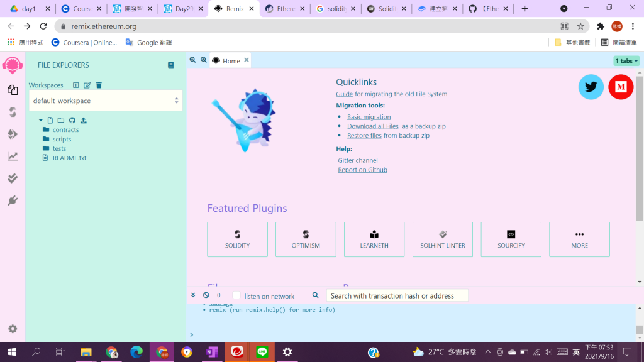Viewport: 644px width, 362px height.
Task: Create a new workspace with plus icon
Action: pyautogui.click(x=75, y=85)
